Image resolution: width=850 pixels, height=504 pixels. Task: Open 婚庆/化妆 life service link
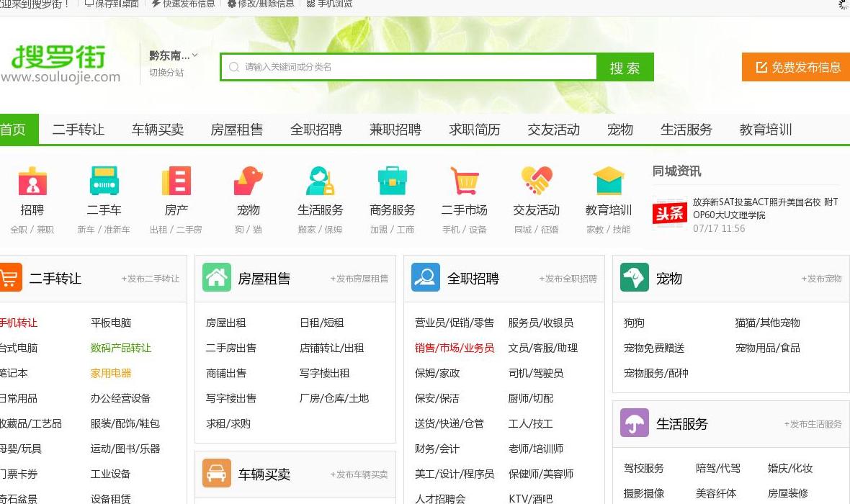(x=790, y=468)
